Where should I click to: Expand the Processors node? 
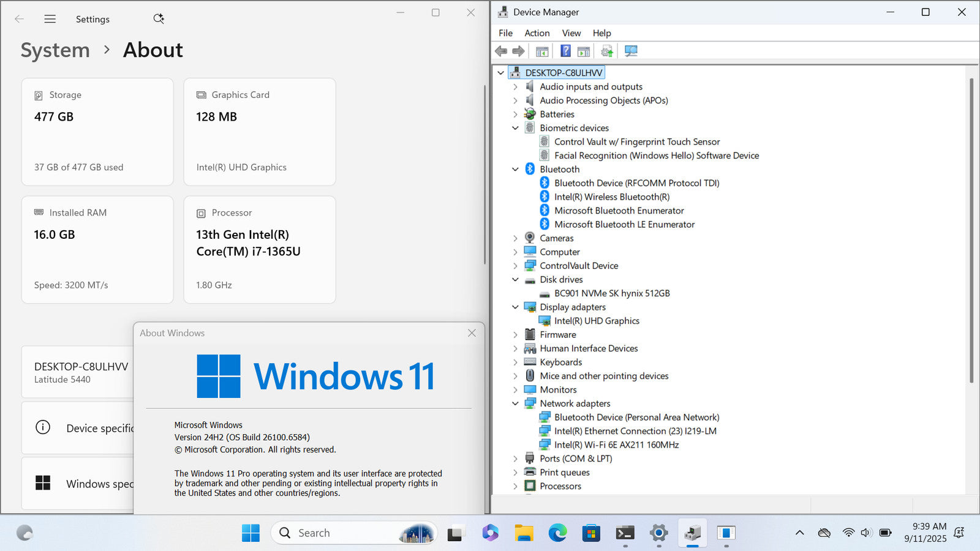(x=515, y=486)
